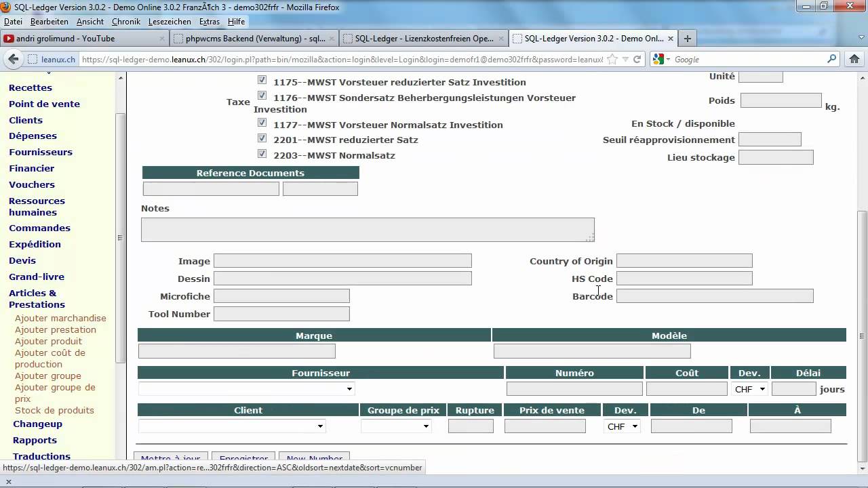Click the Barcode input field
868x488 pixels.
tap(715, 296)
